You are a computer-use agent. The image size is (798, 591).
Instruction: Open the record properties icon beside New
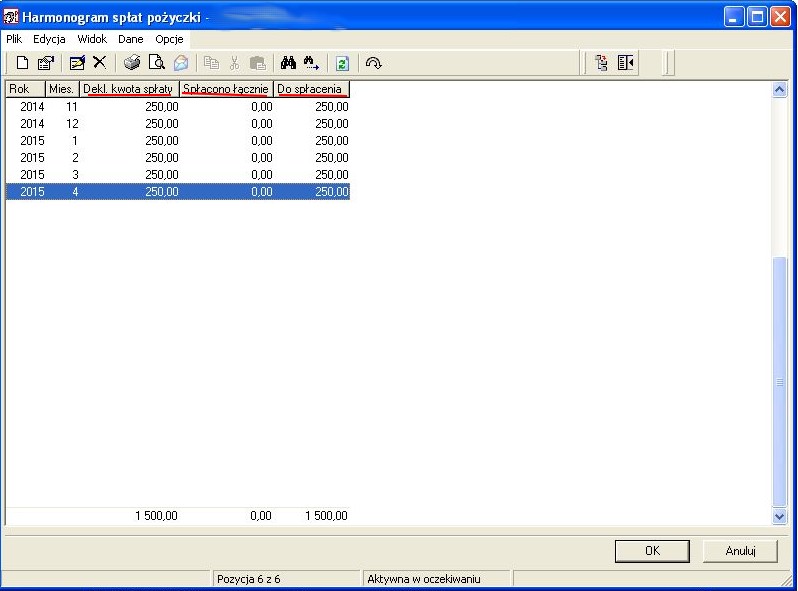[x=46, y=63]
